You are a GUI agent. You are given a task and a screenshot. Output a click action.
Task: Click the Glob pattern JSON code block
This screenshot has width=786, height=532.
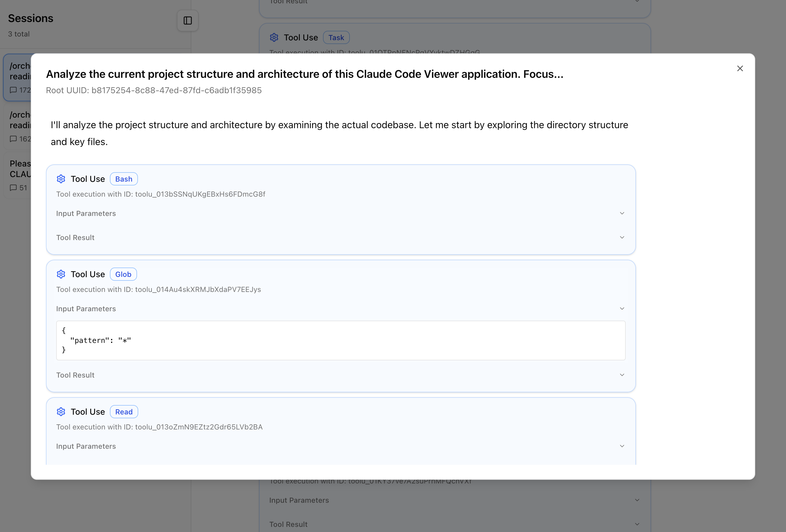pyautogui.click(x=340, y=340)
